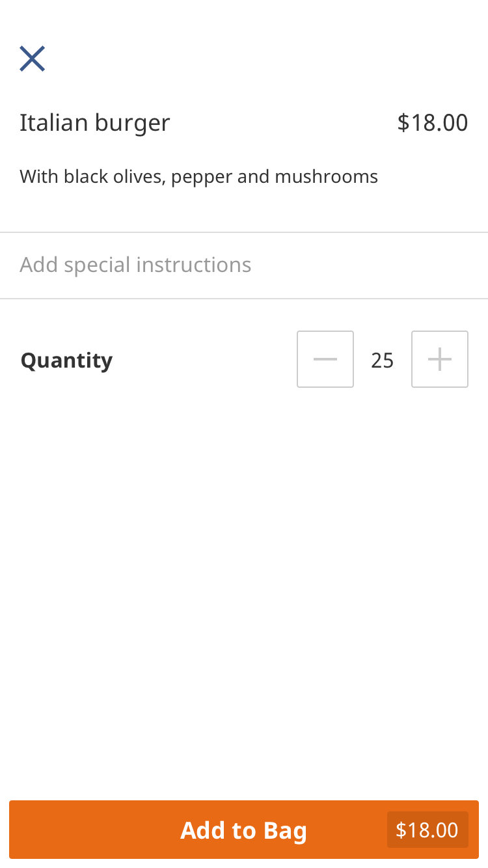The width and height of the screenshot is (488, 868).
Task: Tap the blue X icon
Action: 32,59
